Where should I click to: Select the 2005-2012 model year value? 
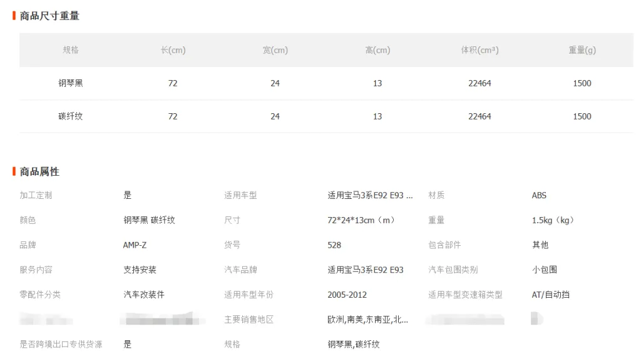coord(347,295)
